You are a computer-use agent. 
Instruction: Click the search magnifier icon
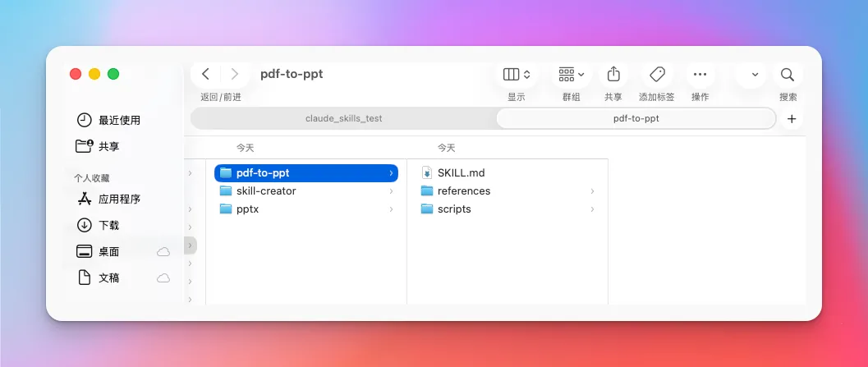pos(788,75)
